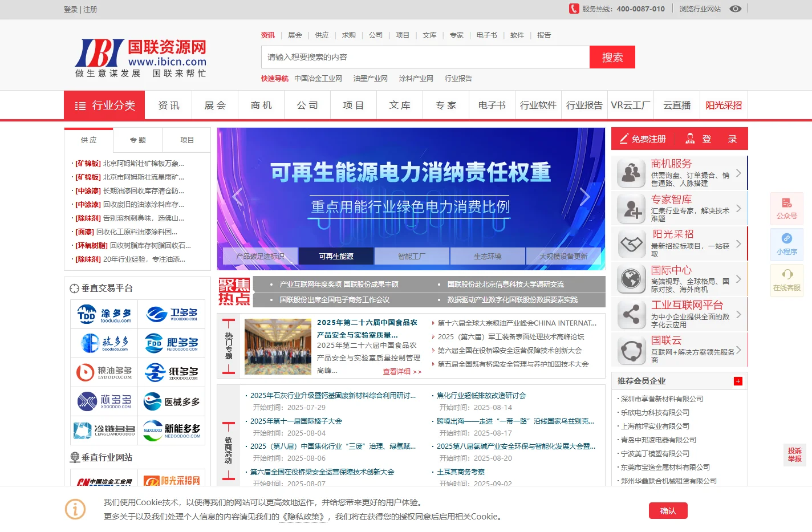
Task: Open the 新能多多 platform logo
Action: coord(172,431)
